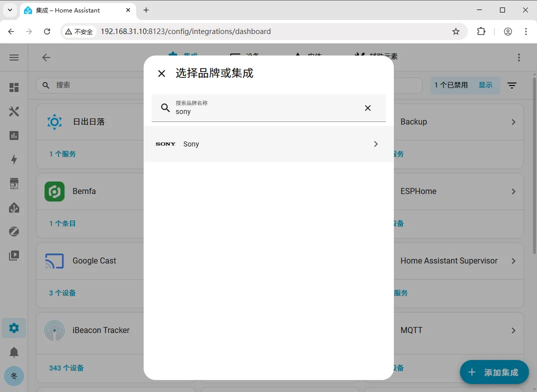
Task: Go back with the page arrow
Action: [46, 57]
